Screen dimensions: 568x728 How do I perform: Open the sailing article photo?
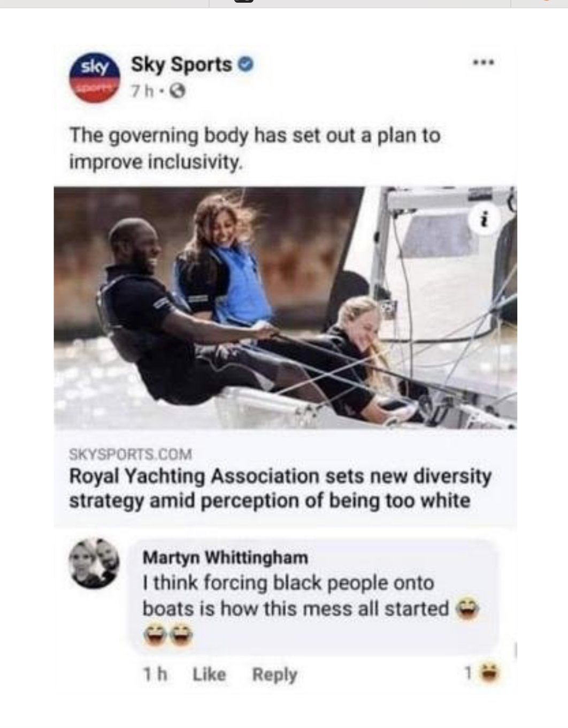pos(285,307)
